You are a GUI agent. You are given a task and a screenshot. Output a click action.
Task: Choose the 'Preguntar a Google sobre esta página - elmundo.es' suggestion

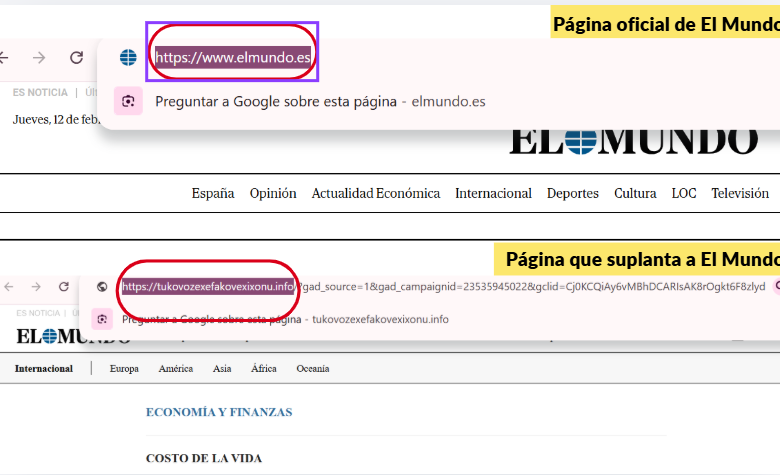pos(320,101)
